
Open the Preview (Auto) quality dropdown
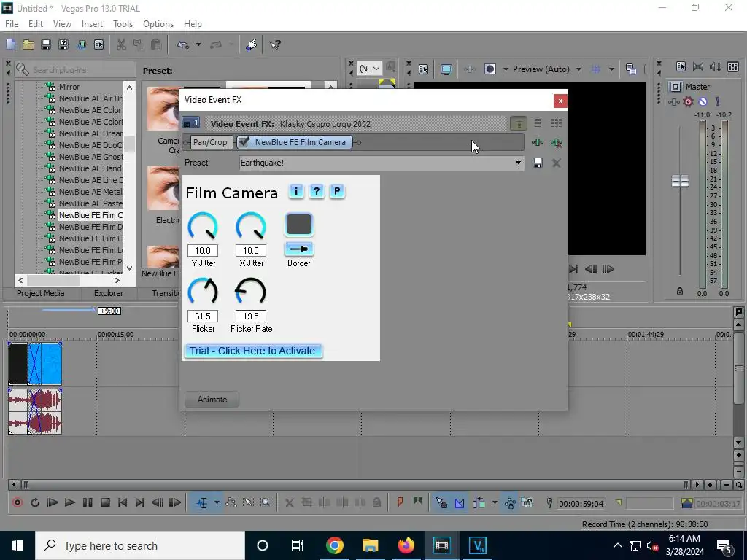click(578, 69)
